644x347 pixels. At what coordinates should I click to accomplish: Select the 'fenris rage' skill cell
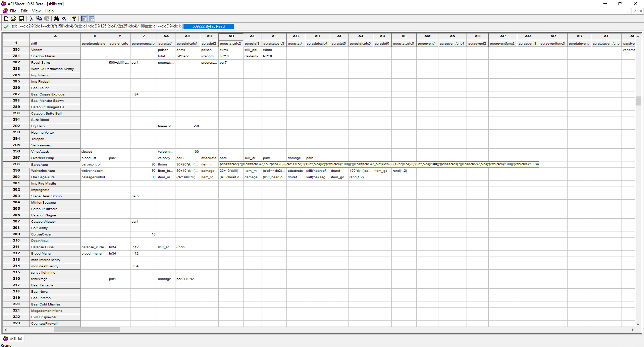coord(55,279)
